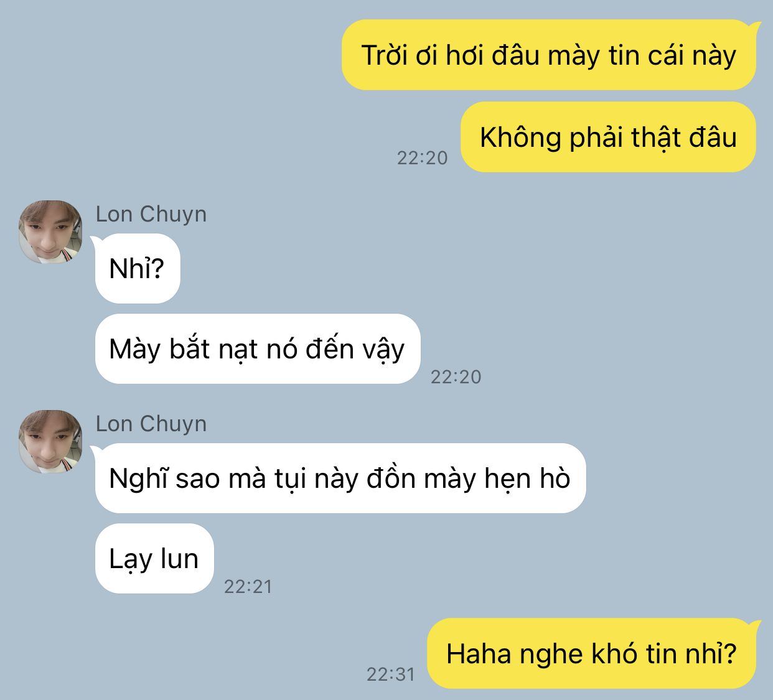Tap the "Lạy lun" message bubble
773x700 pixels.
[154, 558]
